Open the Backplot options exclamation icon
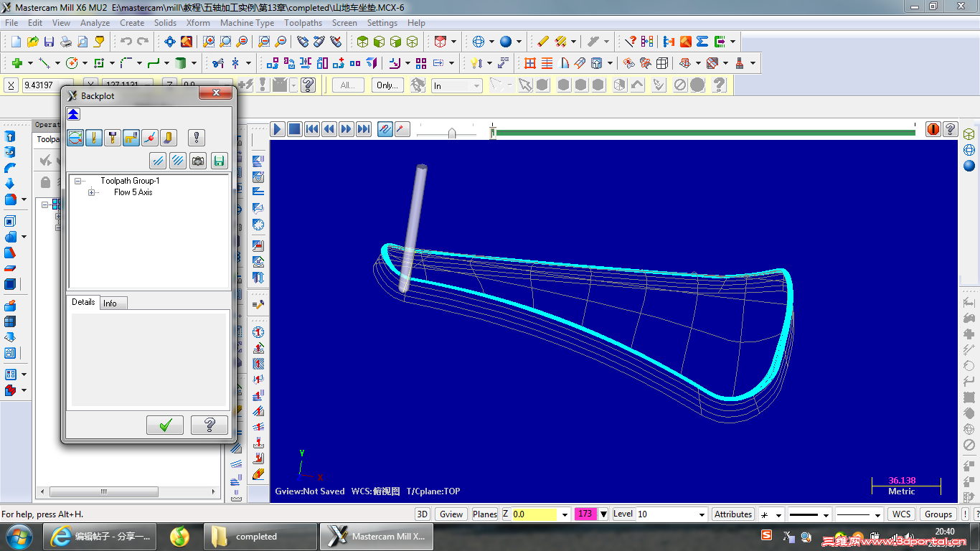The height and width of the screenshot is (551, 980). (197, 137)
